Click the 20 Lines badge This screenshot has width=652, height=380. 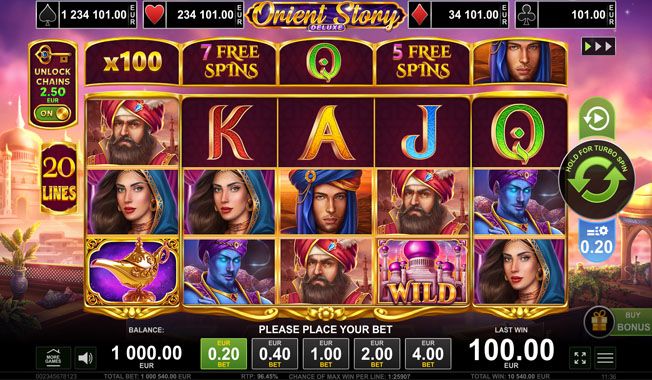(59, 178)
